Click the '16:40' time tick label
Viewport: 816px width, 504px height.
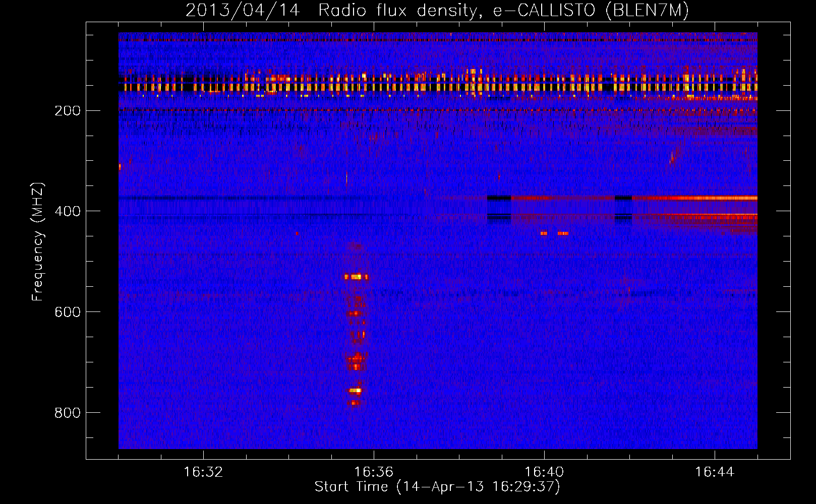tap(544, 472)
